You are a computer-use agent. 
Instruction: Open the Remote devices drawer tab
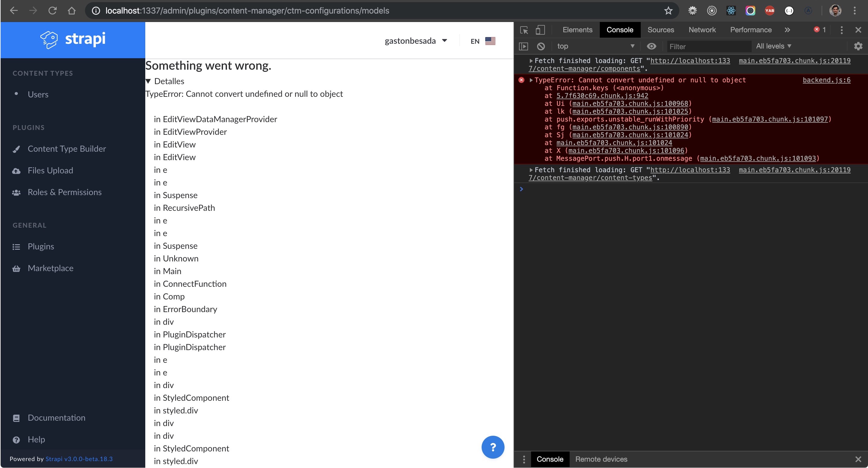click(601, 459)
